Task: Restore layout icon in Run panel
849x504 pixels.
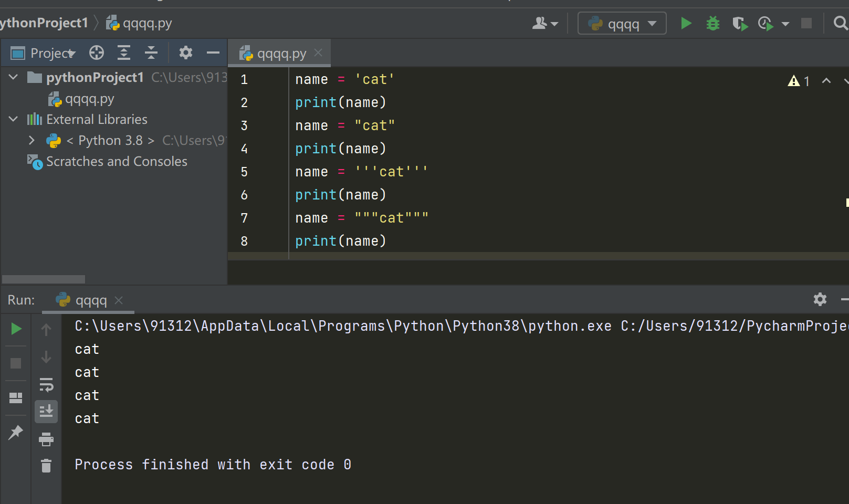Action: point(16,398)
